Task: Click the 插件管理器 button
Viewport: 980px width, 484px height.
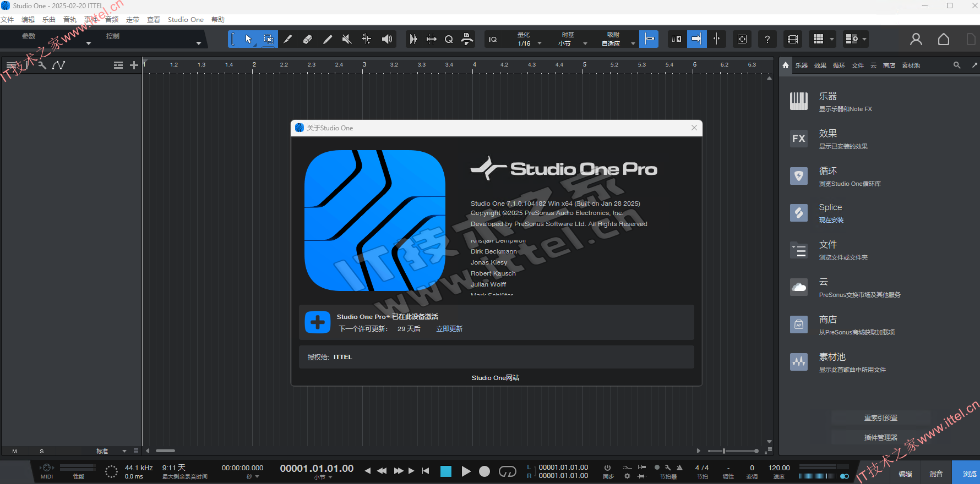Action: coord(881,438)
